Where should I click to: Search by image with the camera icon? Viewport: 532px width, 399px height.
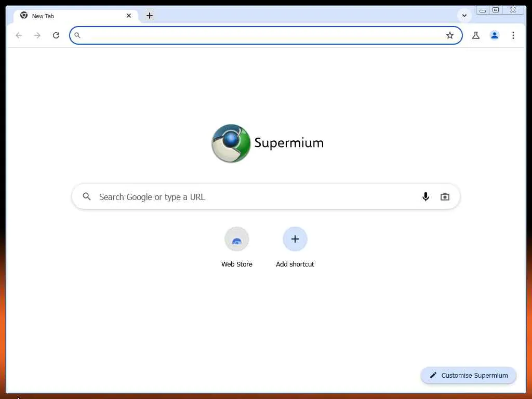tap(445, 197)
